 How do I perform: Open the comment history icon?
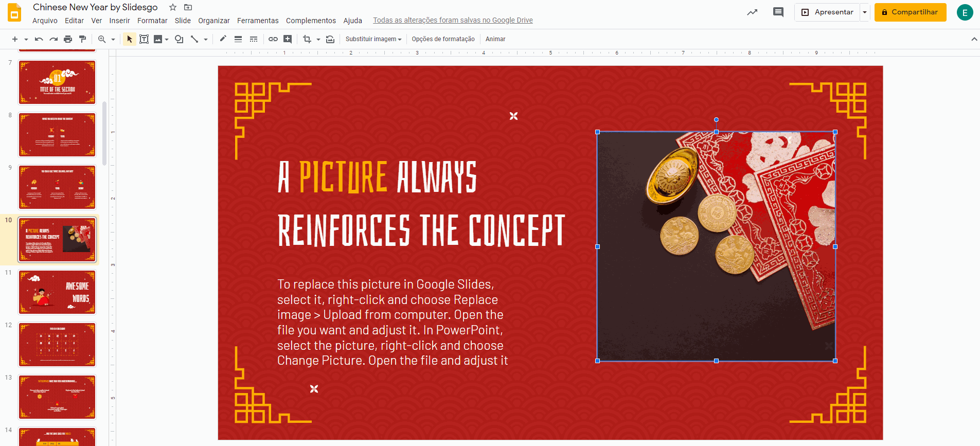778,12
